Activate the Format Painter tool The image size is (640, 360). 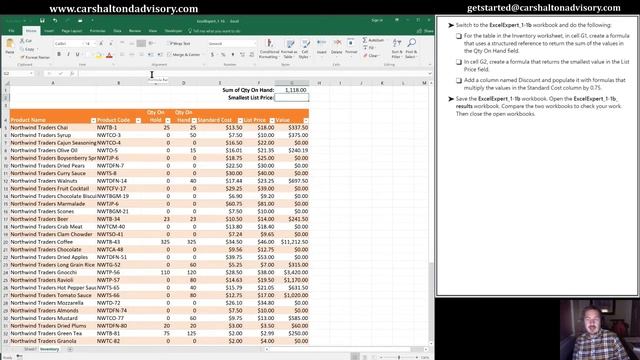coord(35,57)
